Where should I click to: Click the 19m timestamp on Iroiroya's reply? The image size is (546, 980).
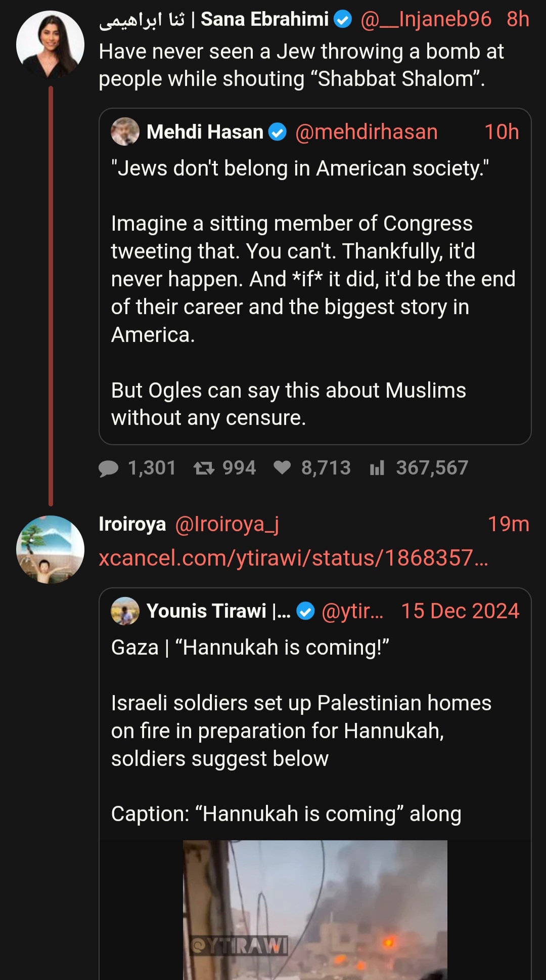508,524
